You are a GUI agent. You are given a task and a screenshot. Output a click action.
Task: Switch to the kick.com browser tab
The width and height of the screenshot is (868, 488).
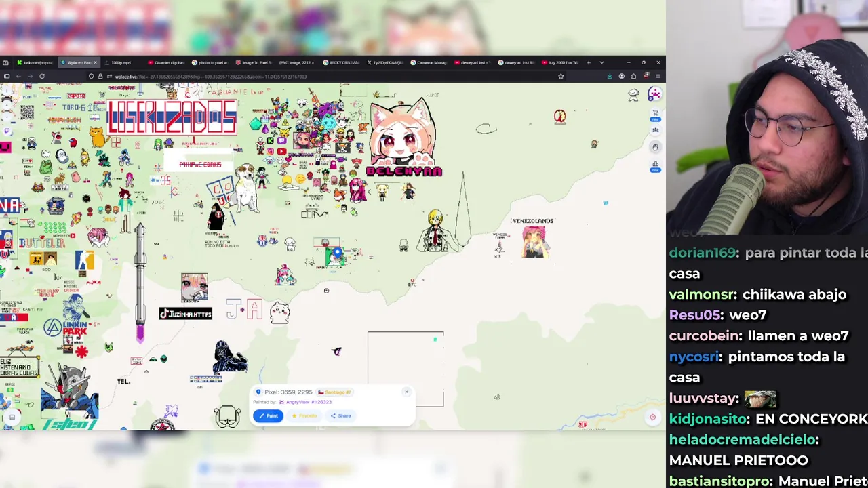coord(36,62)
